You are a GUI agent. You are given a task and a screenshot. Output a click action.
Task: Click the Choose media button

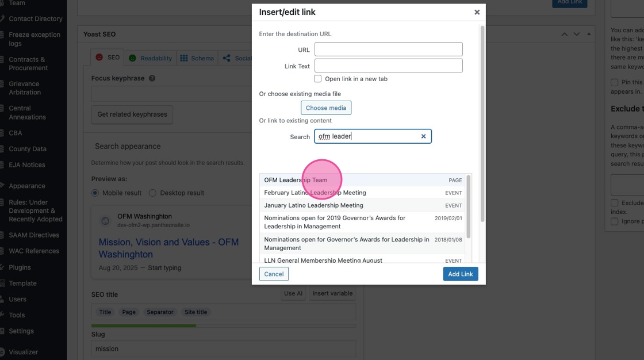click(x=325, y=108)
